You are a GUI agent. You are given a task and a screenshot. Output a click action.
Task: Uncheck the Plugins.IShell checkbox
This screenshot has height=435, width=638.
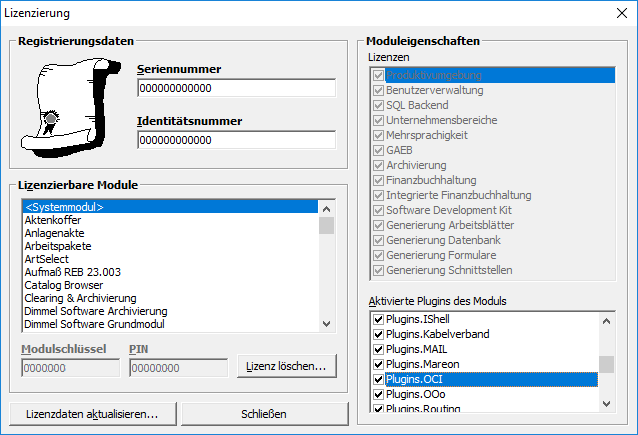pyautogui.click(x=378, y=319)
